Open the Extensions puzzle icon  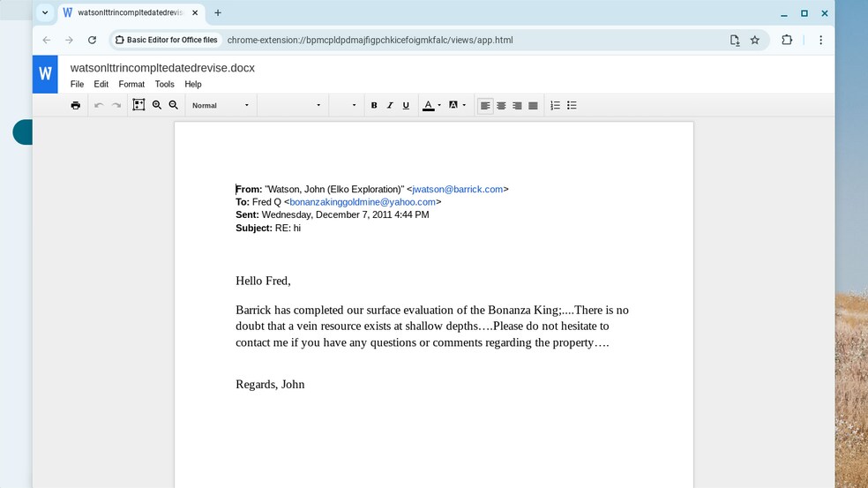pos(787,40)
